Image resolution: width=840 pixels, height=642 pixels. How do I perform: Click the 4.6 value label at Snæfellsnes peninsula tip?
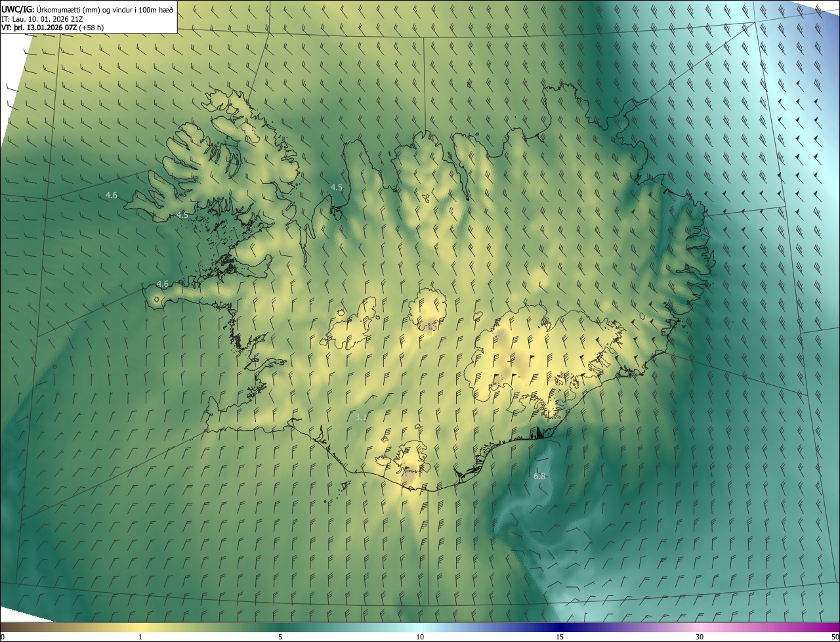click(163, 284)
